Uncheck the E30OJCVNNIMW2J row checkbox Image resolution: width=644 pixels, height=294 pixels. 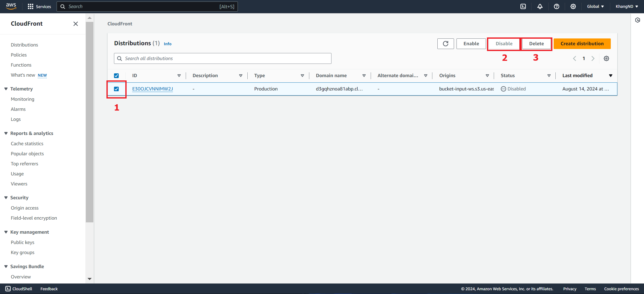(116, 89)
